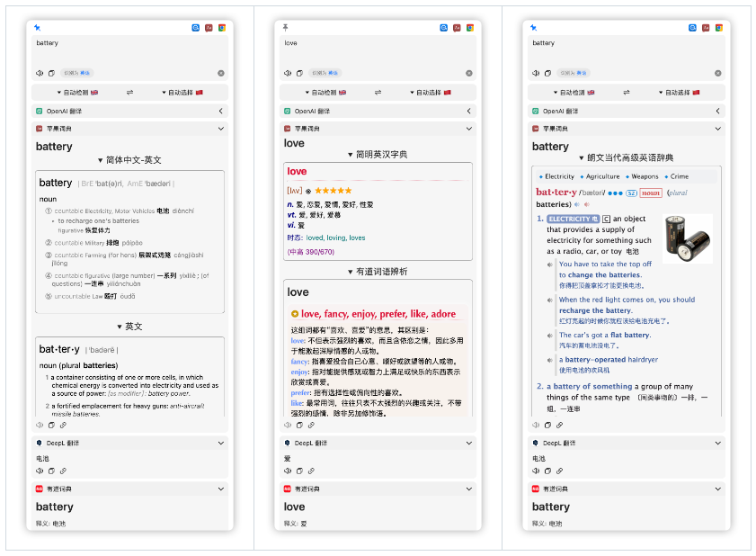The width and height of the screenshot is (756, 556).
Task: Copy the input text love
Action: (298, 73)
